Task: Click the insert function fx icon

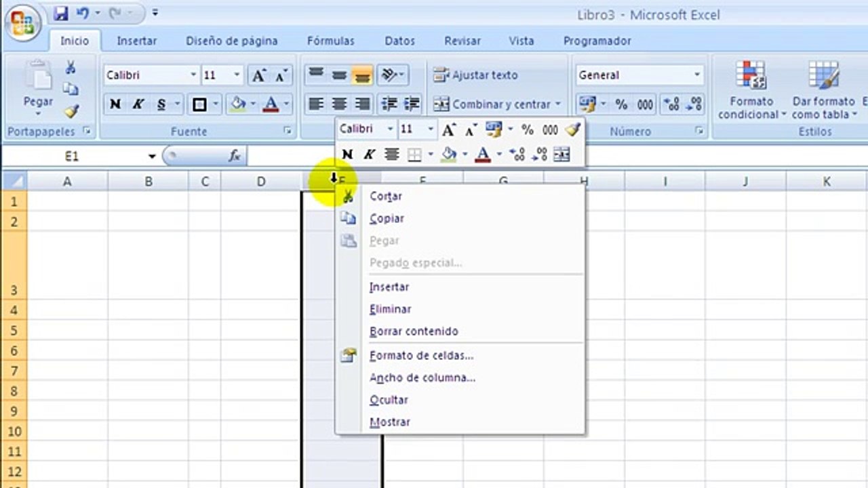Action: (x=235, y=157)
